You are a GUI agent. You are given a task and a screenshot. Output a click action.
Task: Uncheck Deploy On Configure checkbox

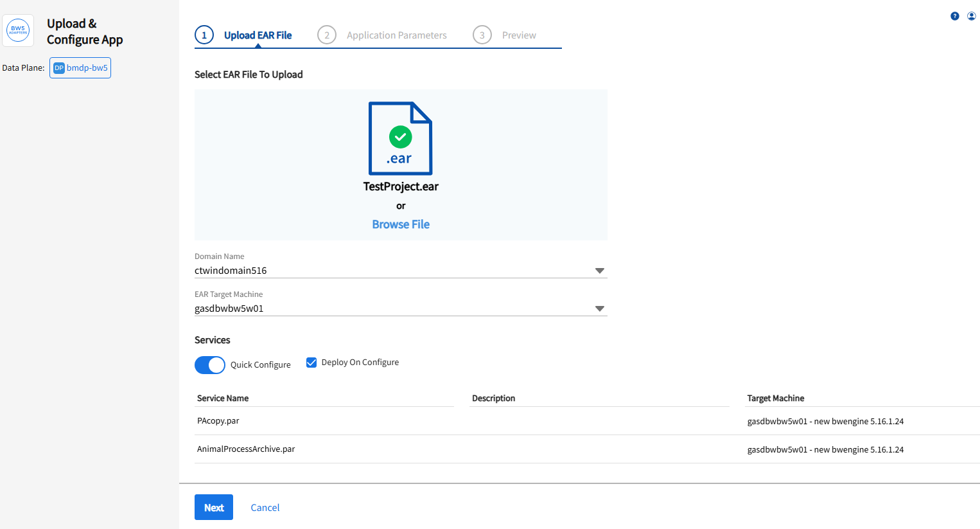point(311,363)
